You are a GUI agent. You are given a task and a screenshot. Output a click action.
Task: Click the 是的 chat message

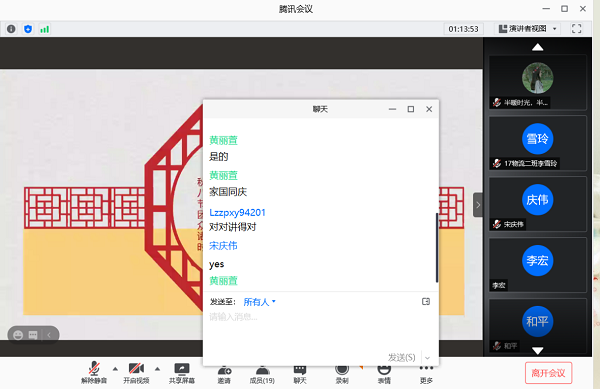pos(218,156)
